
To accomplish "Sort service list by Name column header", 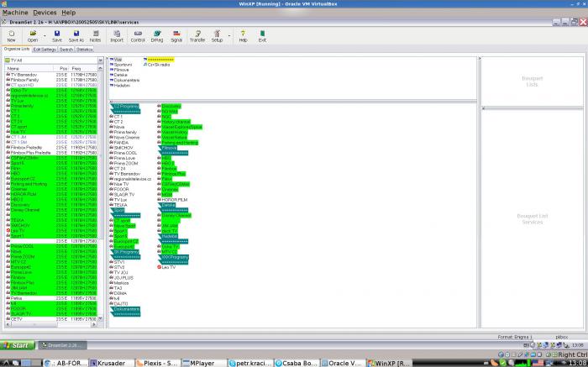I will [x=30, y=69].
